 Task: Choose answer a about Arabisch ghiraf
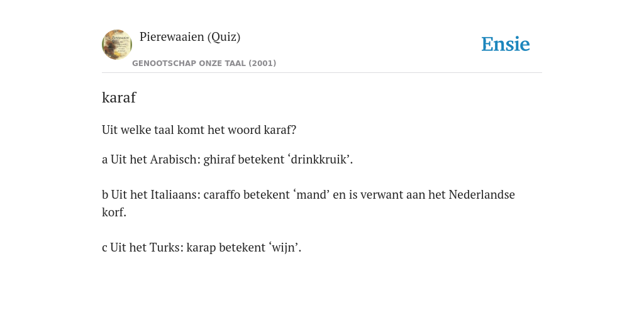[227, 159]
